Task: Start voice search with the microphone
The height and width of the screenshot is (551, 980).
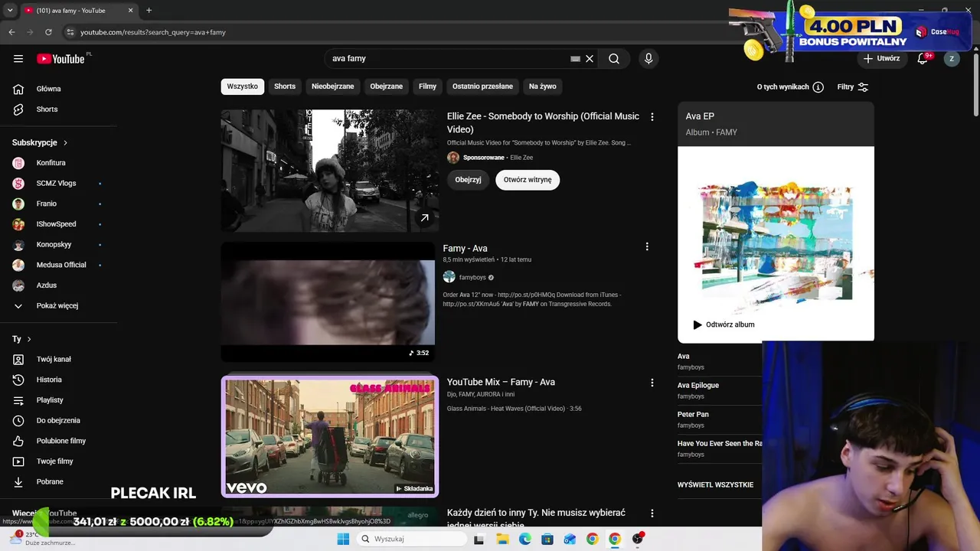Action: pos(648,59)
